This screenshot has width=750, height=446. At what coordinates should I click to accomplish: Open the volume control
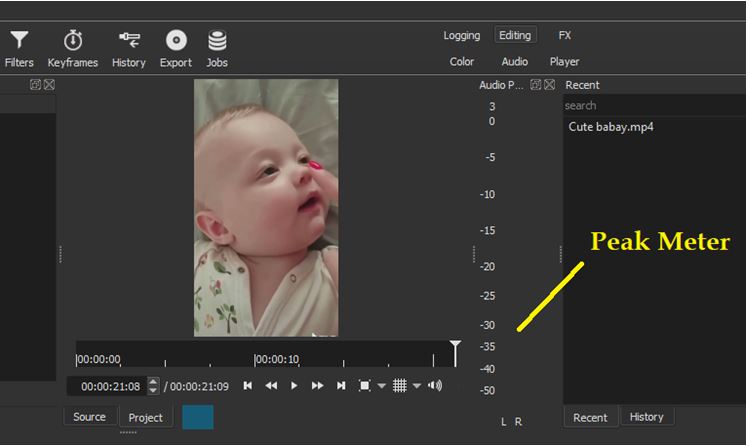tap(435, 386)
